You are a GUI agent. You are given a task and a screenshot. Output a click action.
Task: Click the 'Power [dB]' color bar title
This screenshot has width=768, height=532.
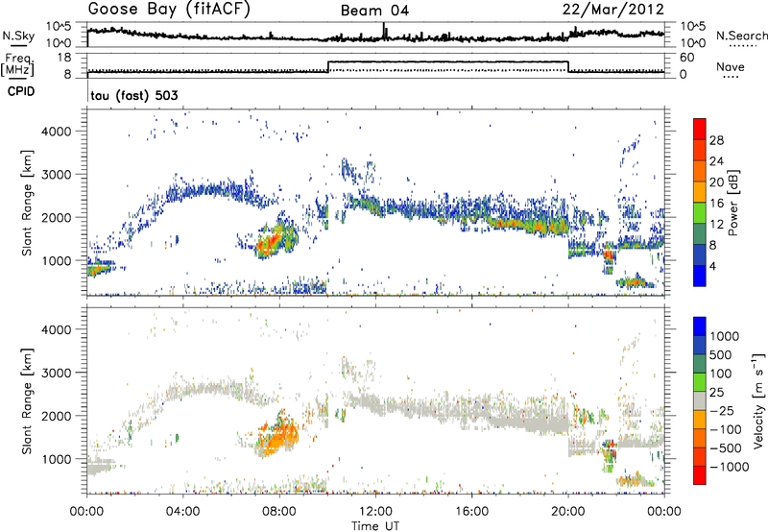[733, 203]
